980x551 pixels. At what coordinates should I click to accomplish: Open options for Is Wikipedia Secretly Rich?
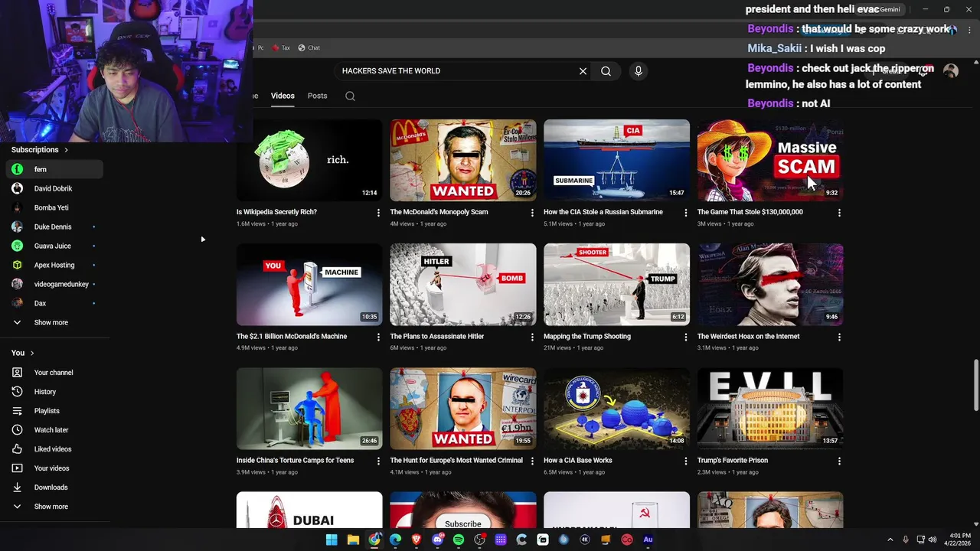tap(378, 213)
